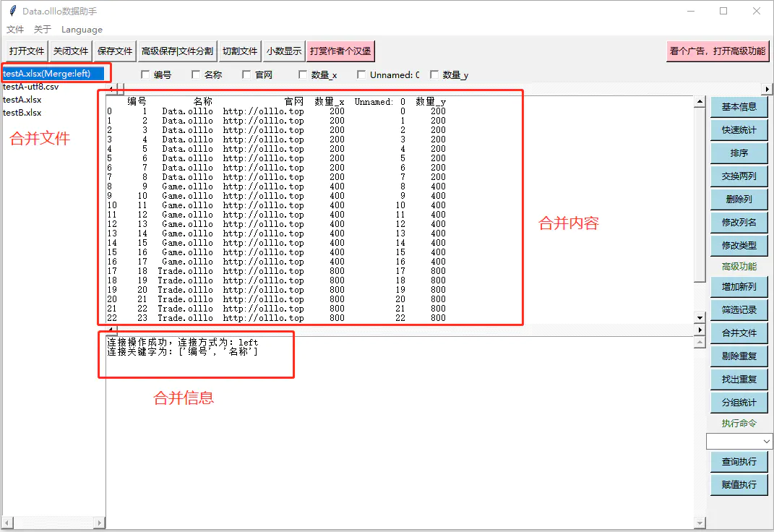Screen dimensions: 774x532
Task: Click the data table vertical scrollbar thumb
Action: (x=700, y=195)
